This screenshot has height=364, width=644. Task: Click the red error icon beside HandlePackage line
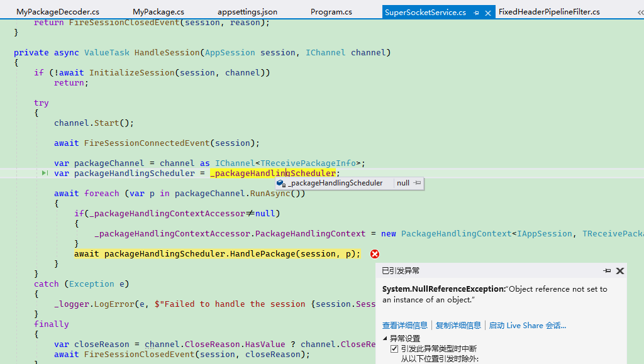click(x=375, y=254)
